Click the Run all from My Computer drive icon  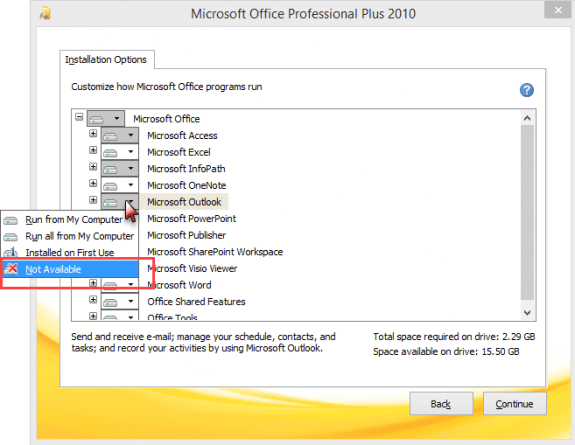pos(10,237)
